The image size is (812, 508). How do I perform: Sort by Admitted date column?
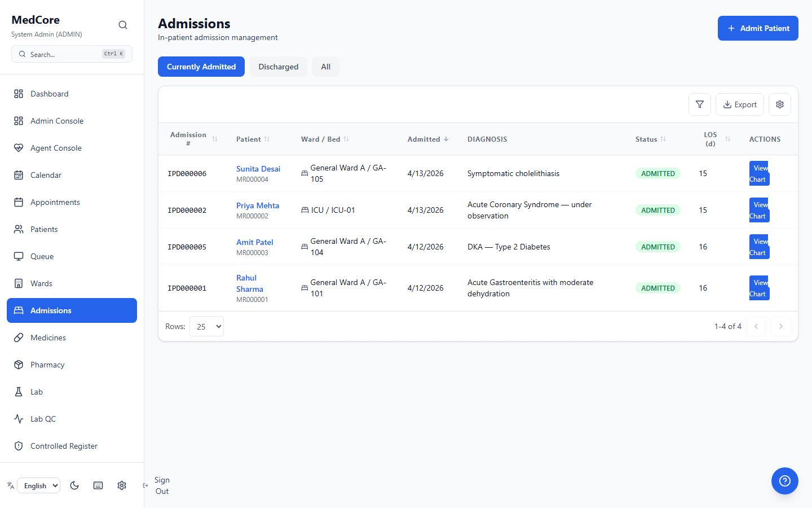click(x=428, y=139)
